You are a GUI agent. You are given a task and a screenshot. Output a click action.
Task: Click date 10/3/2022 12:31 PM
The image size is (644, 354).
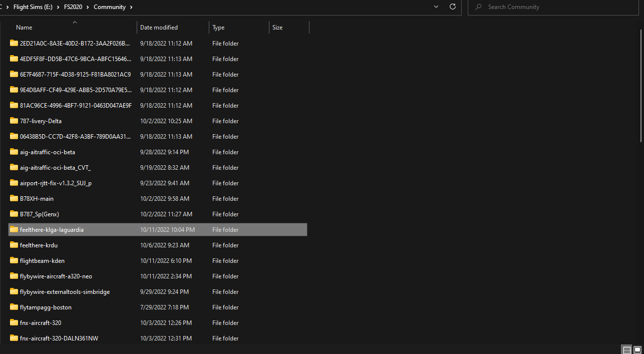[166, 338]
